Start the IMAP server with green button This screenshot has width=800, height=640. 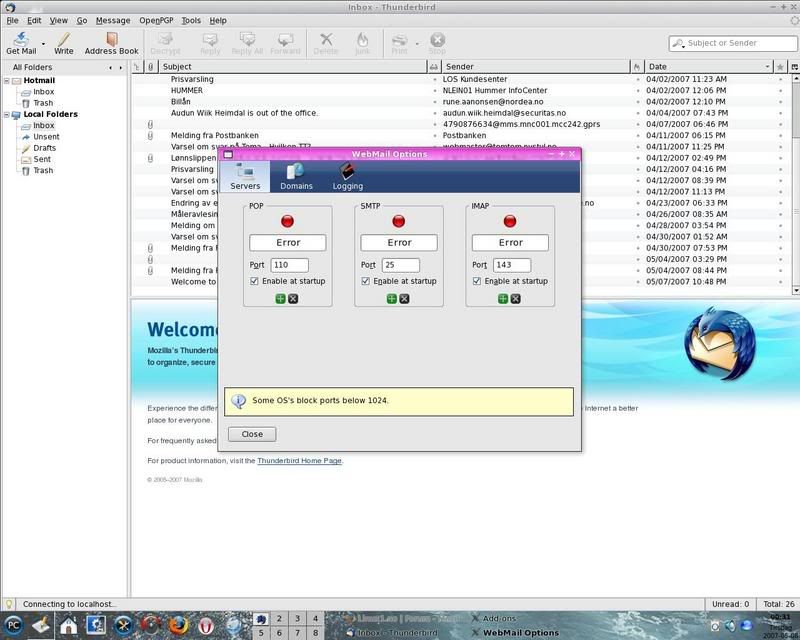coord(503,299)
